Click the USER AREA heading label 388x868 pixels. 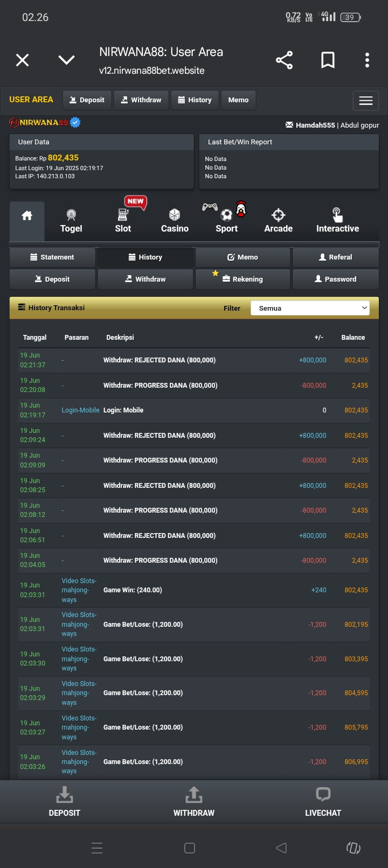pyautogui.click(x=31, y=100)
